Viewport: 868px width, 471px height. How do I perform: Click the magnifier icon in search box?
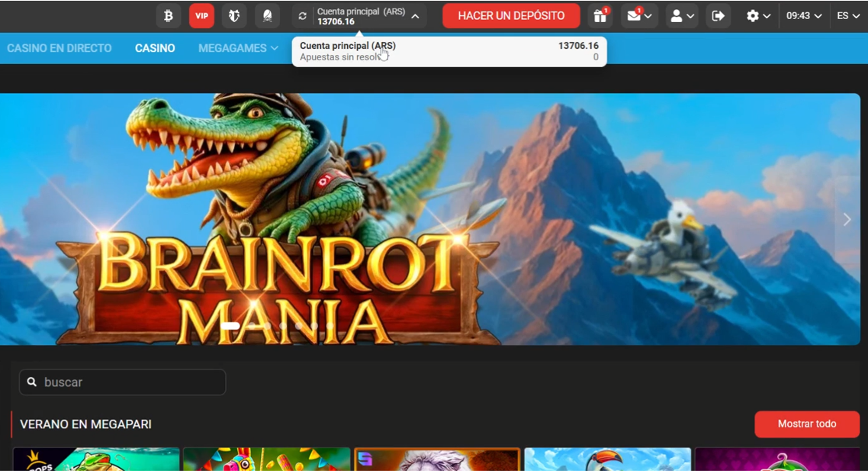point(32,382)
